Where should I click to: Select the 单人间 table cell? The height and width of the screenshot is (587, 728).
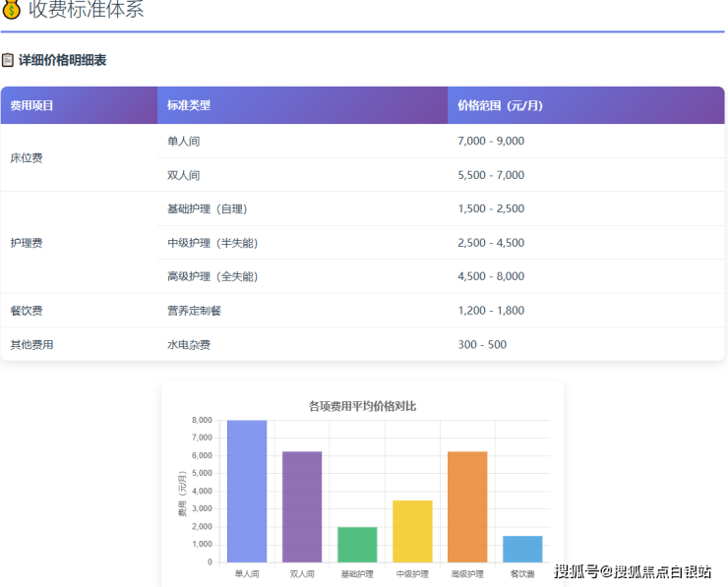coord(184,142)
